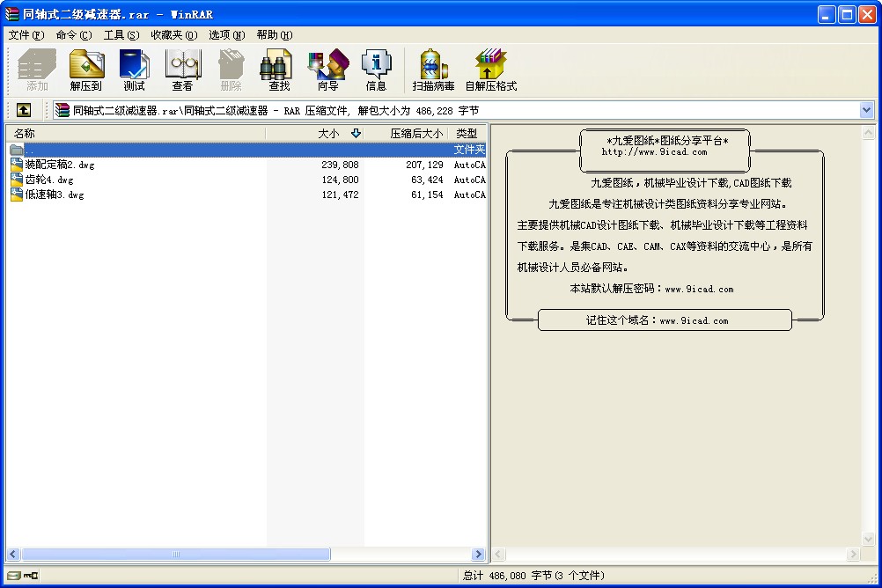Screen dimensions: 882x588
Task: Select file 齿轮4.dwg in list
Action: click(x=49, y=180)
